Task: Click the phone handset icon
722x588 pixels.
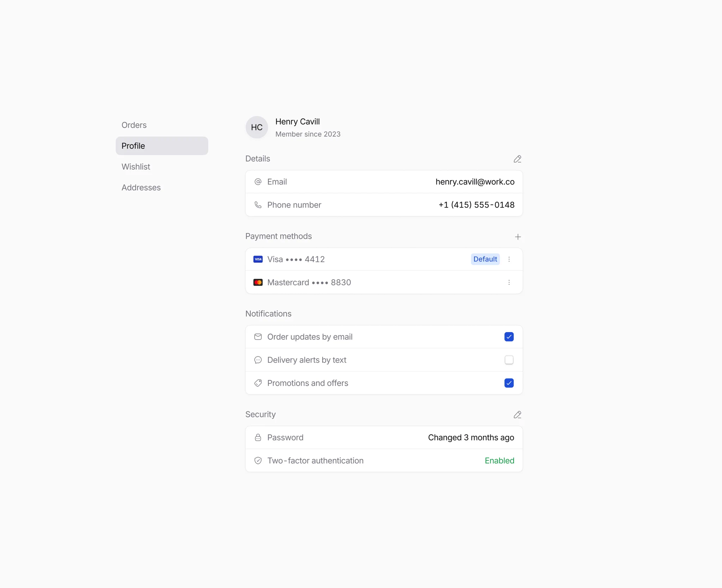Action: 258,205
